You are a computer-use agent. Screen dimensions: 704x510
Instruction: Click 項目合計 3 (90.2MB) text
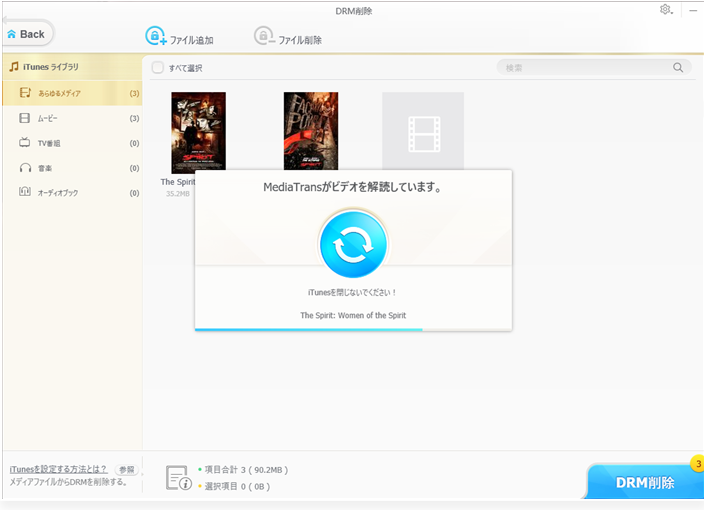click(246, 470)
